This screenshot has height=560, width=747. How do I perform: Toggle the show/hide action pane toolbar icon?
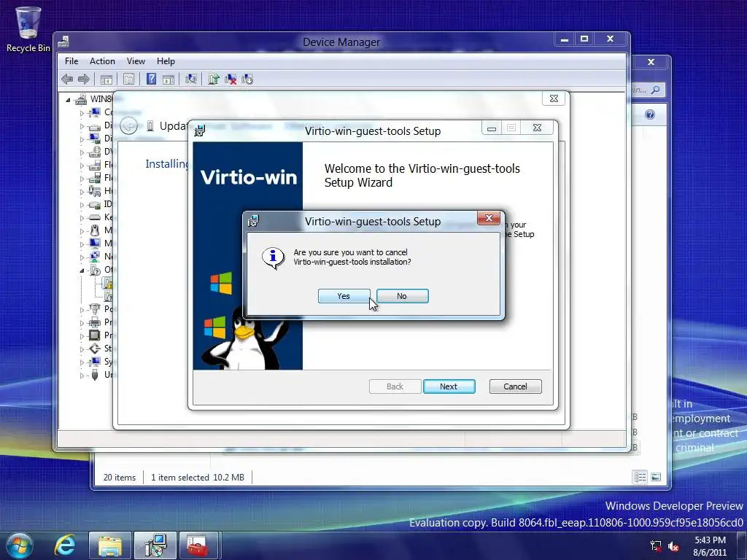(169, 79)
